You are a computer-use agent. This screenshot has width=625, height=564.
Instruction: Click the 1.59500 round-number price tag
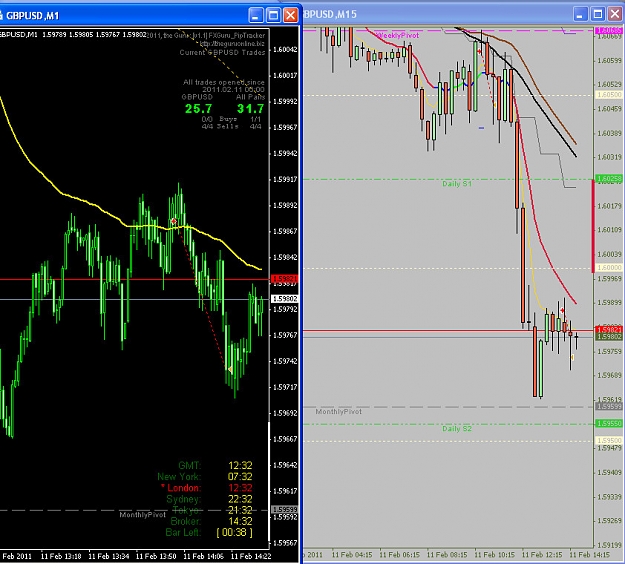609,440
